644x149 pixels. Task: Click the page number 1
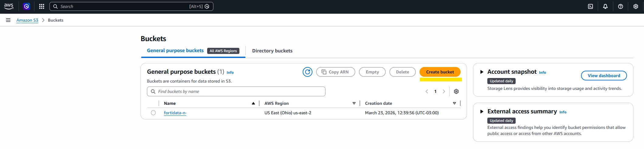pyautogui.click(x=435, y=91)
